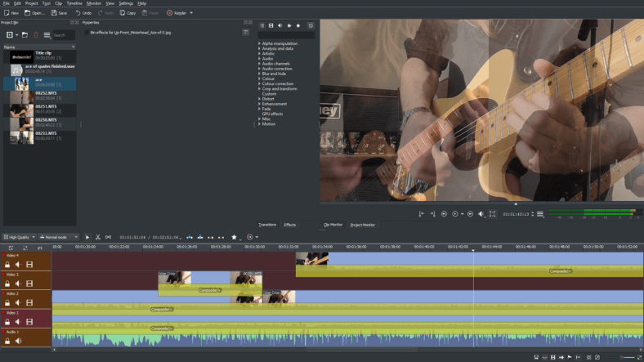
Task: Expand the Colour correction effects category
Action: (x=259, y=83)
